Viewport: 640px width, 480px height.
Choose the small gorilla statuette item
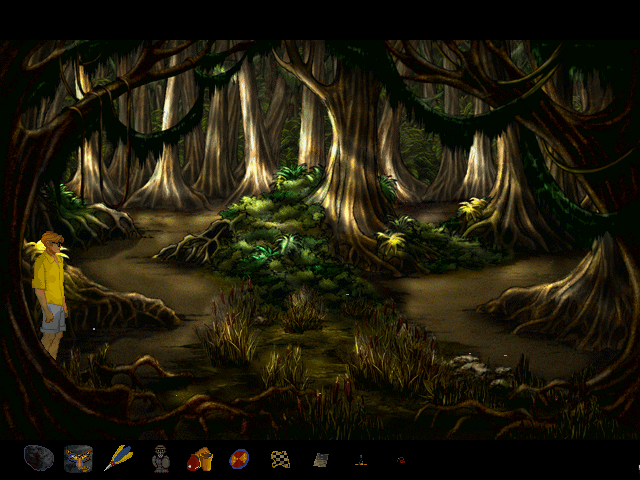(161, 459)
